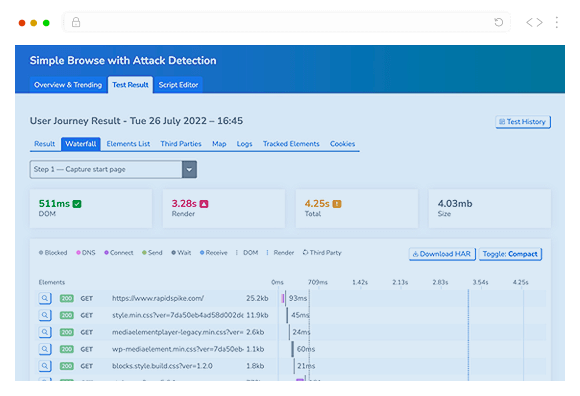
Task: Click the browser code brackets icon
Action: point(535,23)
